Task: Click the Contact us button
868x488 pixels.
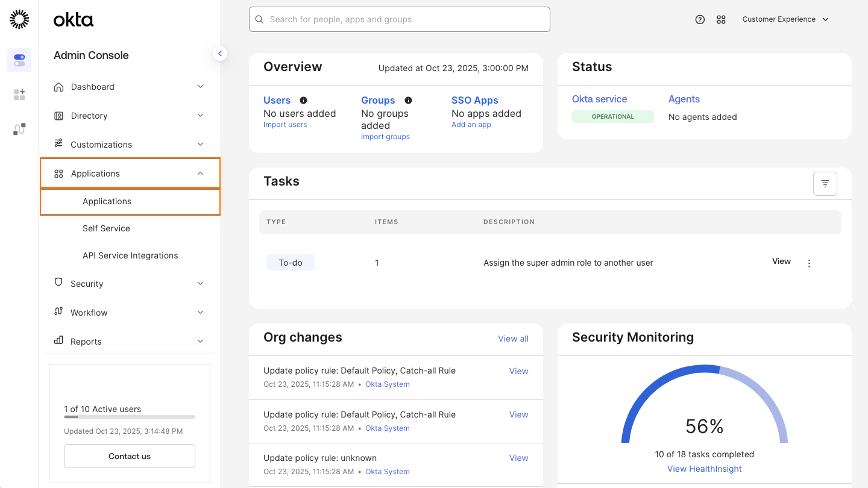Action: click(x=129, y=456)
